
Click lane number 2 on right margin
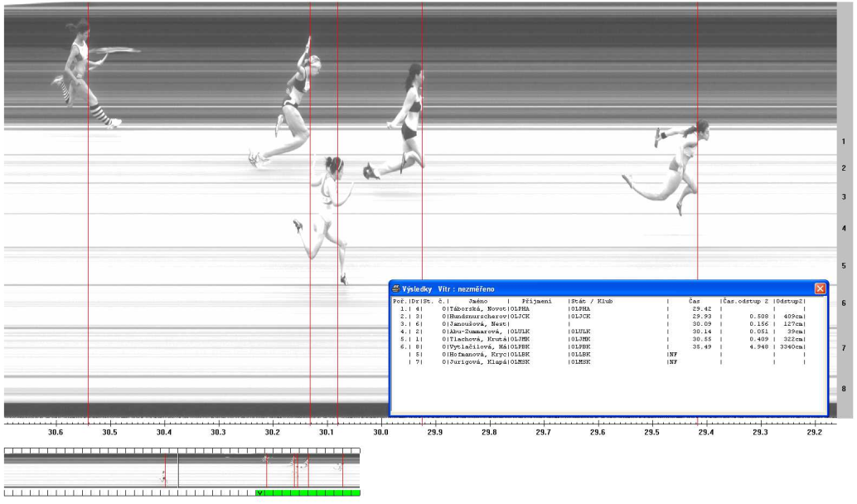(844, 168)
